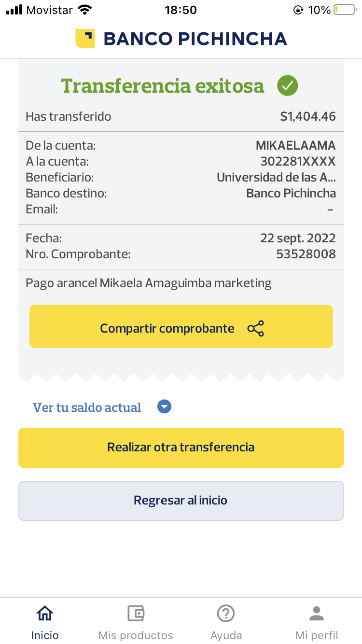
Task: Tap the transferred amount $1,404.46
Action: click(307, 116)
